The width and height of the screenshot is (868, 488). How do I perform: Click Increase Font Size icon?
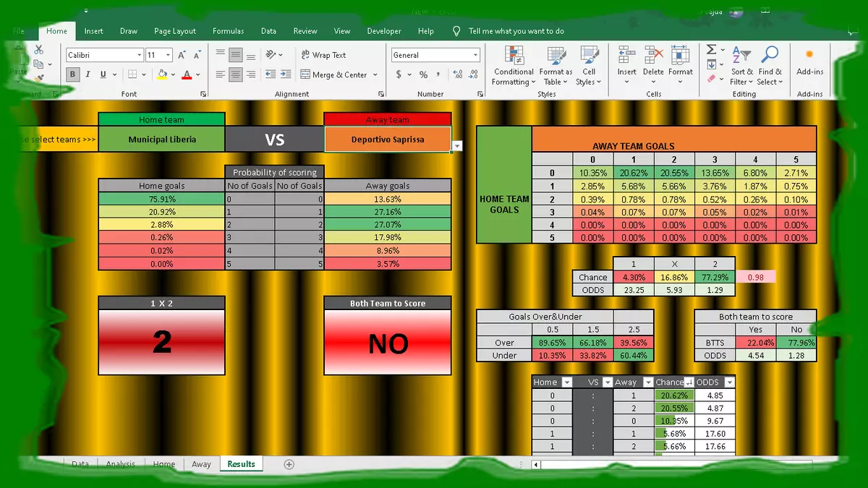click(x=182, y=55)
